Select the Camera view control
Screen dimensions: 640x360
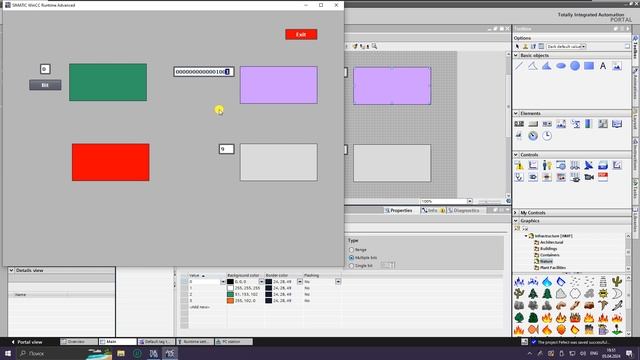coord(589,177)
